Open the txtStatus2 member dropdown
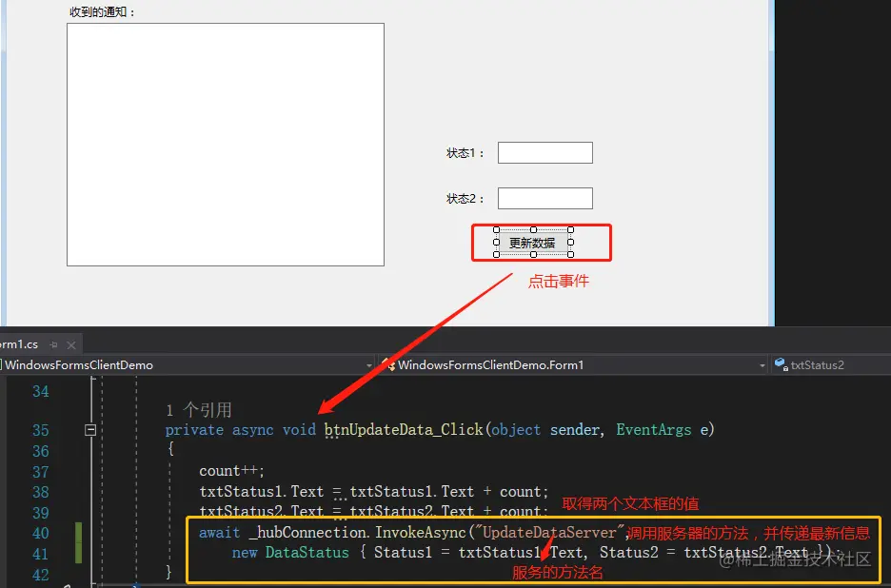The width and height of the screenshot is (891, 588). 831,364
